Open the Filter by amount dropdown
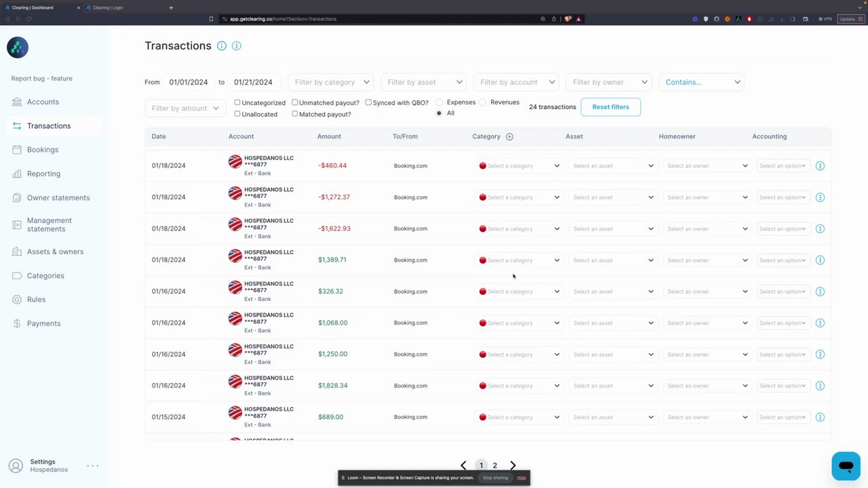Screen dimensions: 868x488 pyautogui.click(x=185, y=108)
